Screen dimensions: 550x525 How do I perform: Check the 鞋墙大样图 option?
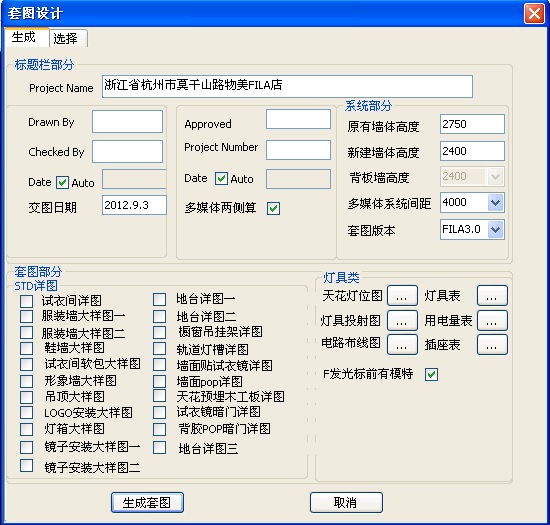click(x=27, y=348)
